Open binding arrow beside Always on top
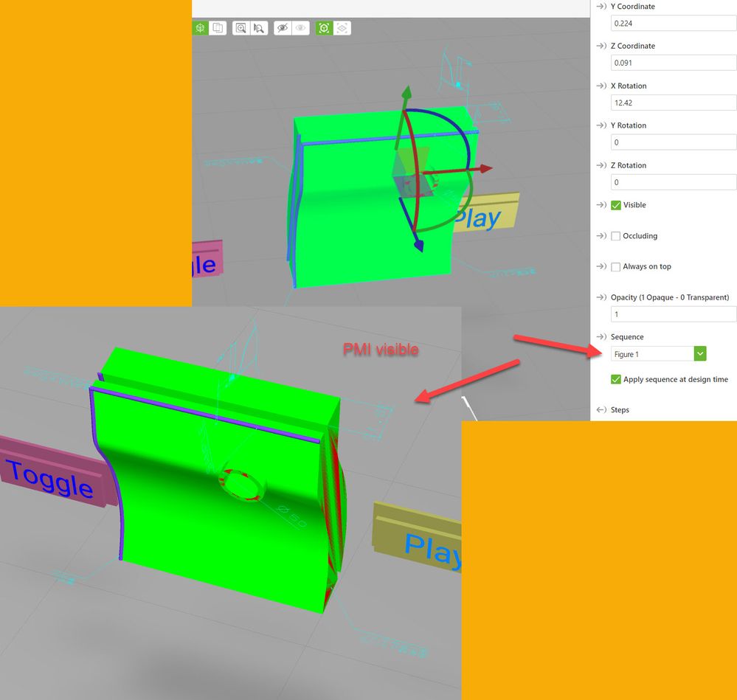The image size is (737, 700). [x=601, y=266]
